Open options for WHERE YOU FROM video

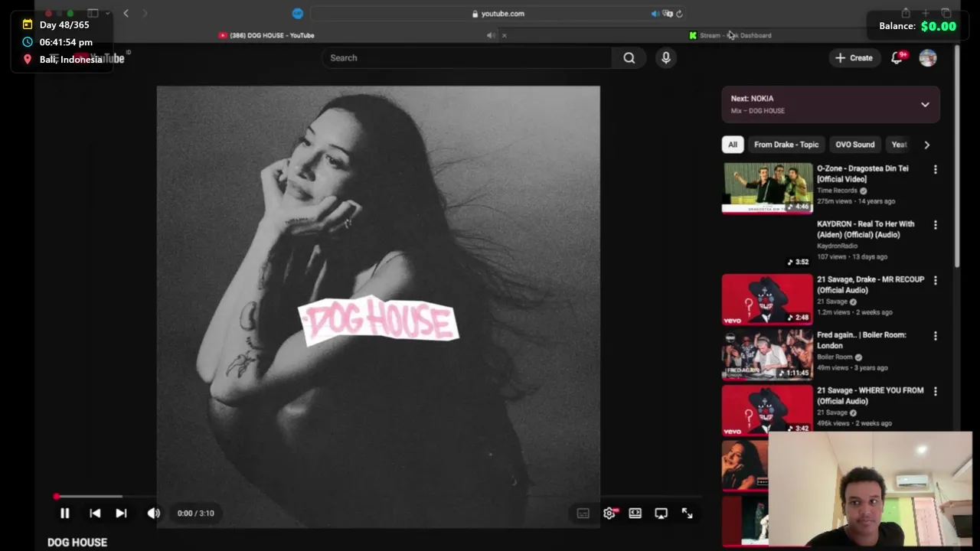(x=935, y=391)
